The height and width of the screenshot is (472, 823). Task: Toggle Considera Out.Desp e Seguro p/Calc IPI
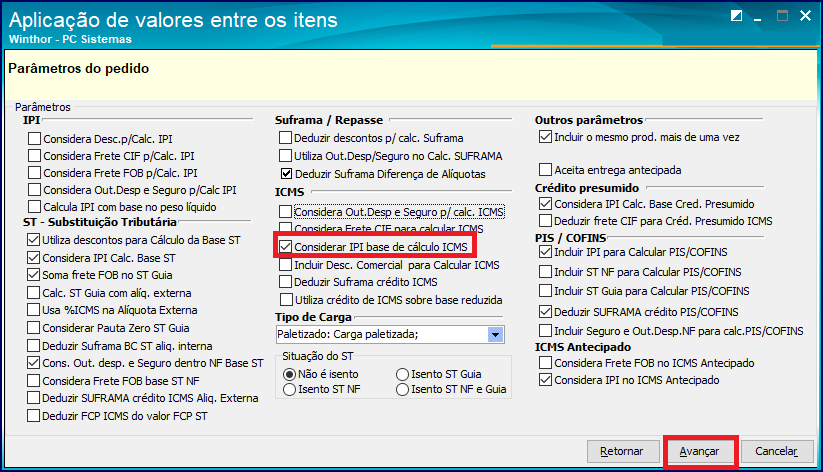click(35, 190)
